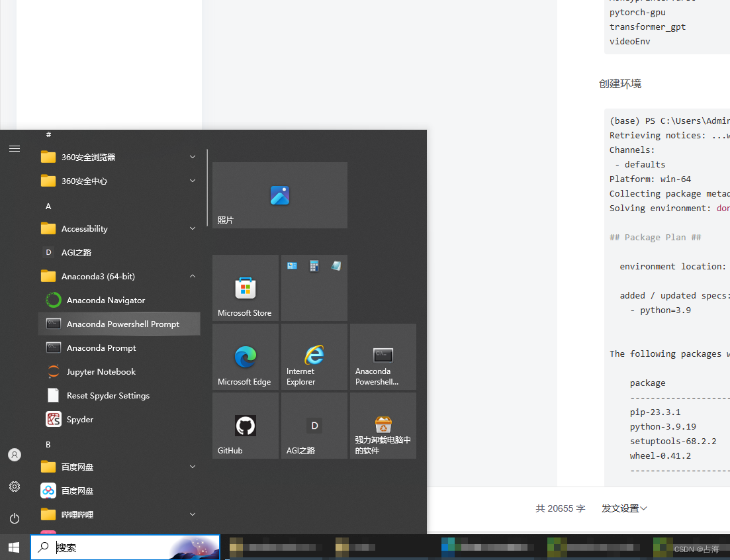730x560 pixels.
Task: Click the letter B section header
Action: pyautogui.click(x=48, y=445)
